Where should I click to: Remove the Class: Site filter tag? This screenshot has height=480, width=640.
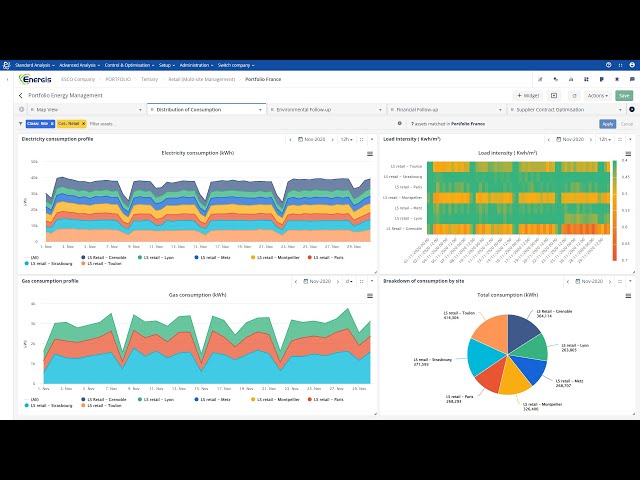pyautogui.click(x=52, y=123)
